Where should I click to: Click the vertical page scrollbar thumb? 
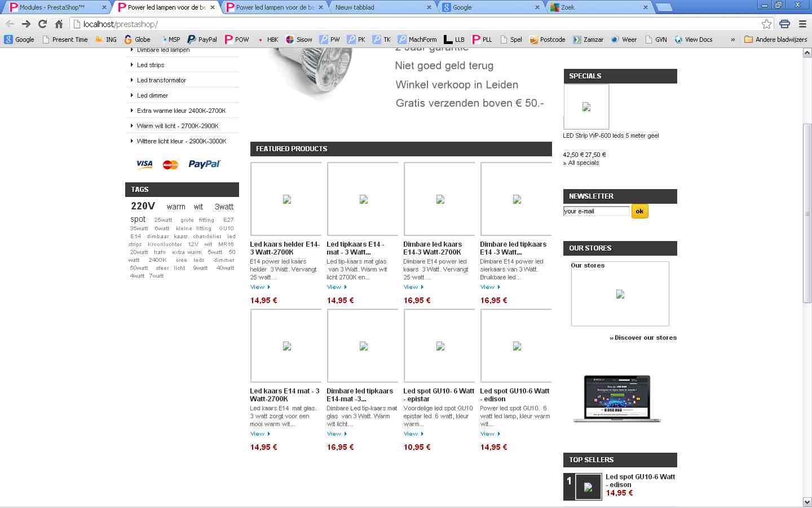click(x=807, y=213)
